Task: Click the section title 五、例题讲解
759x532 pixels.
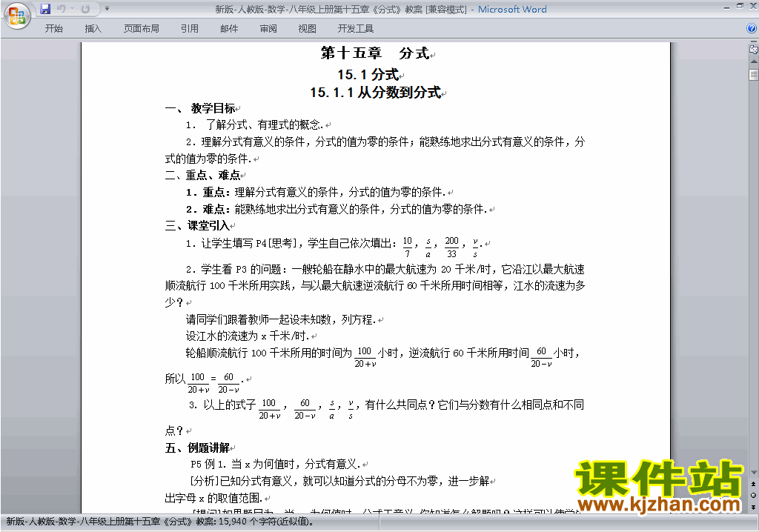Action: click(197, 448)
